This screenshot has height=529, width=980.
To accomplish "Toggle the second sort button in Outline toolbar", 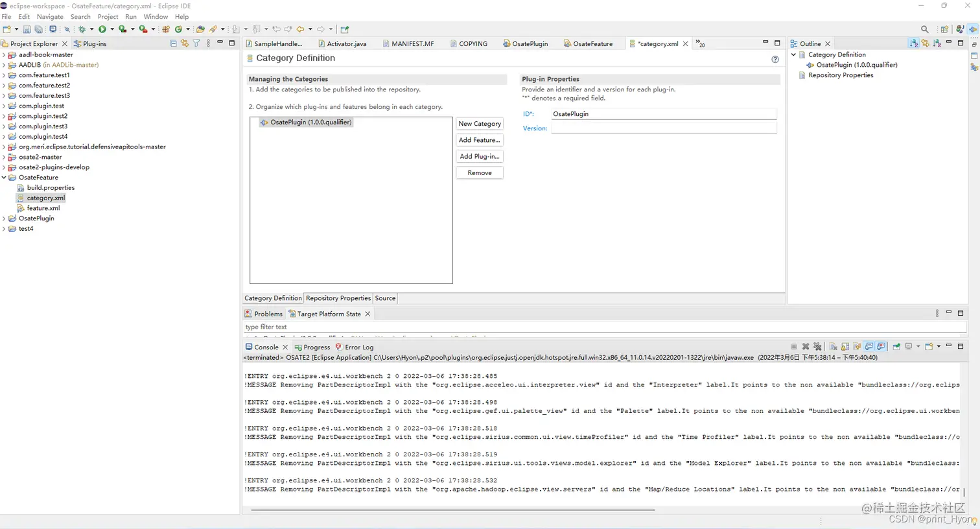I will tap(937, 43).
